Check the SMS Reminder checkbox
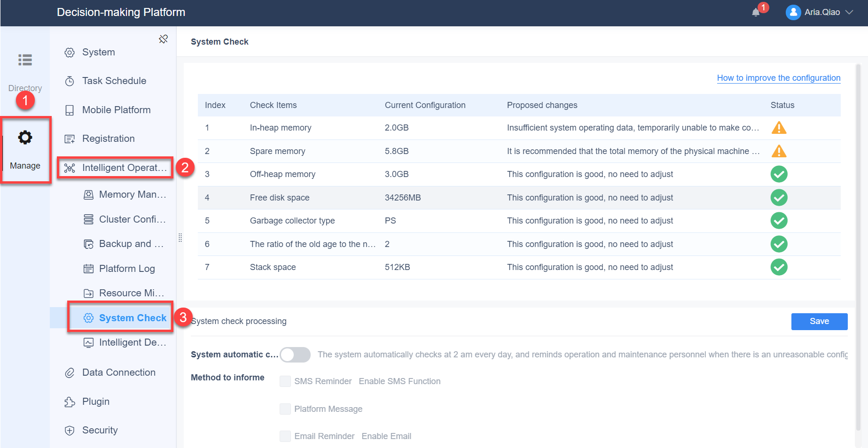868x448 pixels. tap(285, 381)
